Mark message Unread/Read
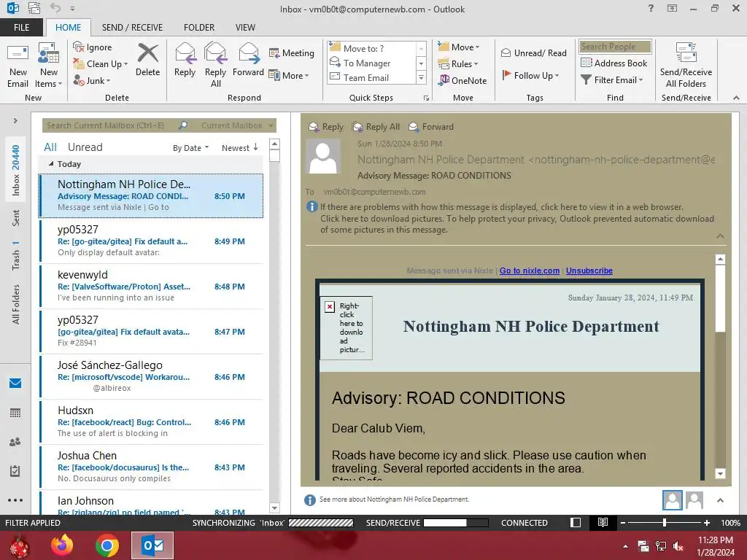Image resolution: width=747 pixels, height=560 pixels. pyautogui.click(x=533, y=52)
